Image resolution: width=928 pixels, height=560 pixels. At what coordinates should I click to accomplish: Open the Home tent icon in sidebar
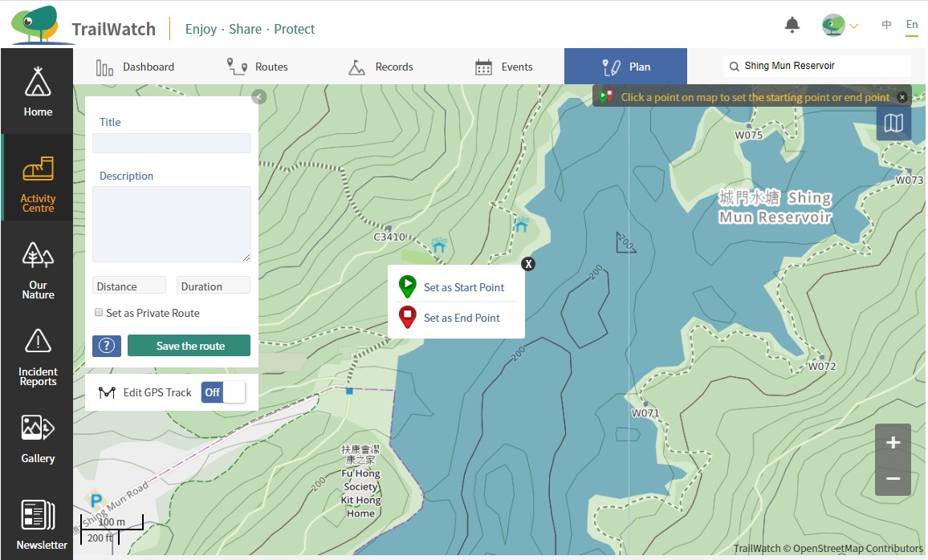37,91
